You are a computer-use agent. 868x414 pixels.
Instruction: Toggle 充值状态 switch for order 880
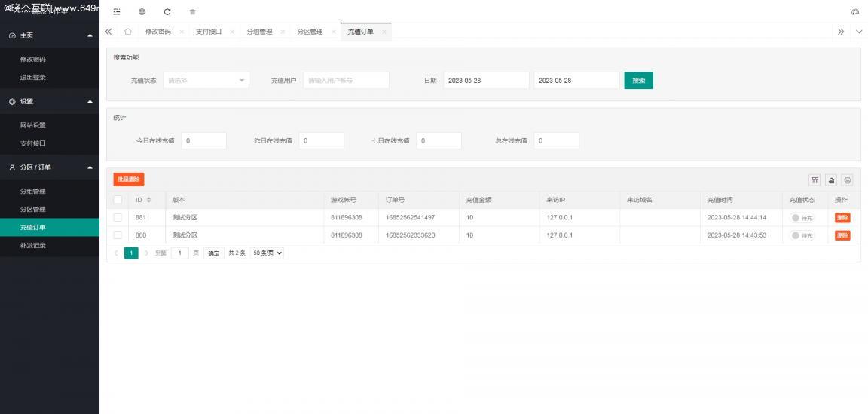[802, 235]
